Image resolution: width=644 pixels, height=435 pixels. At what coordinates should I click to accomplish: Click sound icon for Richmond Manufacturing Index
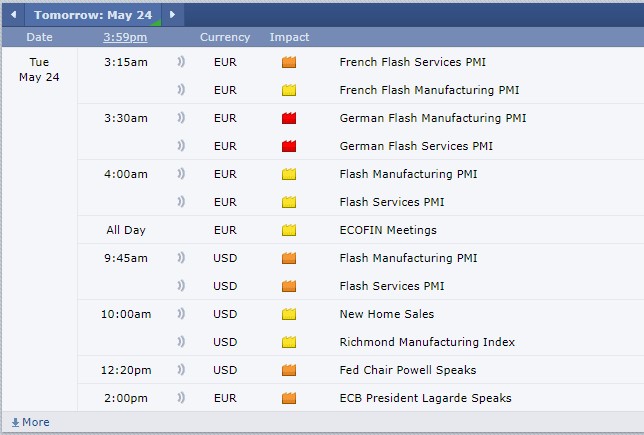pyautogui.click(x=181, y=342)
